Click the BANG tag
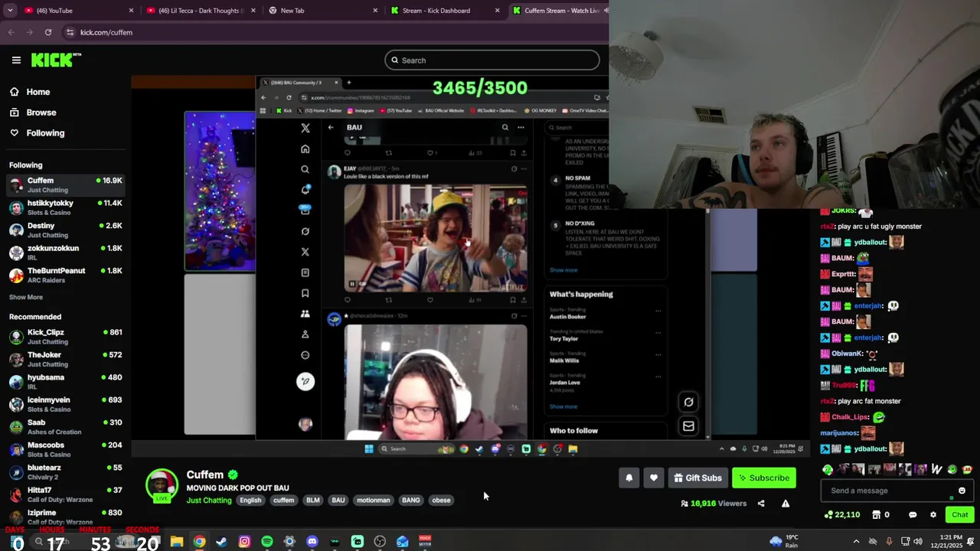Screen dimensions: 980x551 [x=411, y=500]
